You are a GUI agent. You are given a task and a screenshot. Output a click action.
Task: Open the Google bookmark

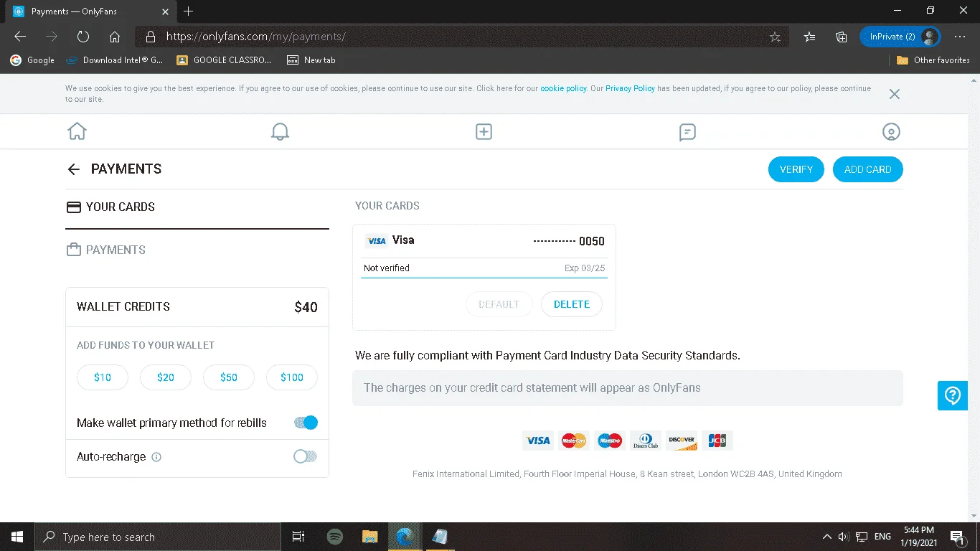32,60
